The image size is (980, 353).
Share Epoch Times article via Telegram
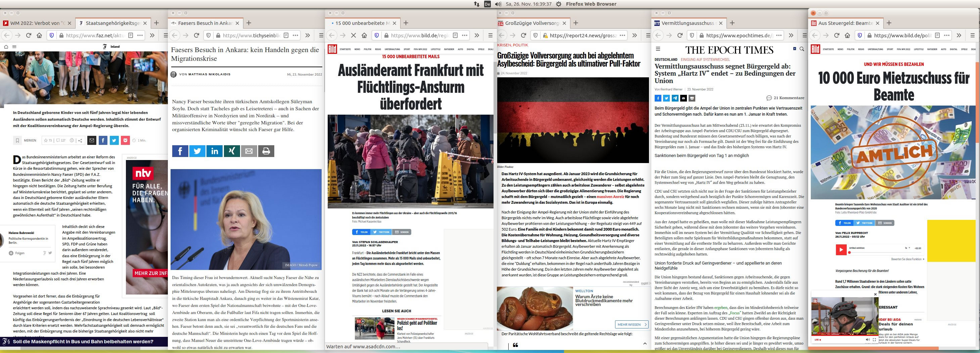[x=675, y=98]
